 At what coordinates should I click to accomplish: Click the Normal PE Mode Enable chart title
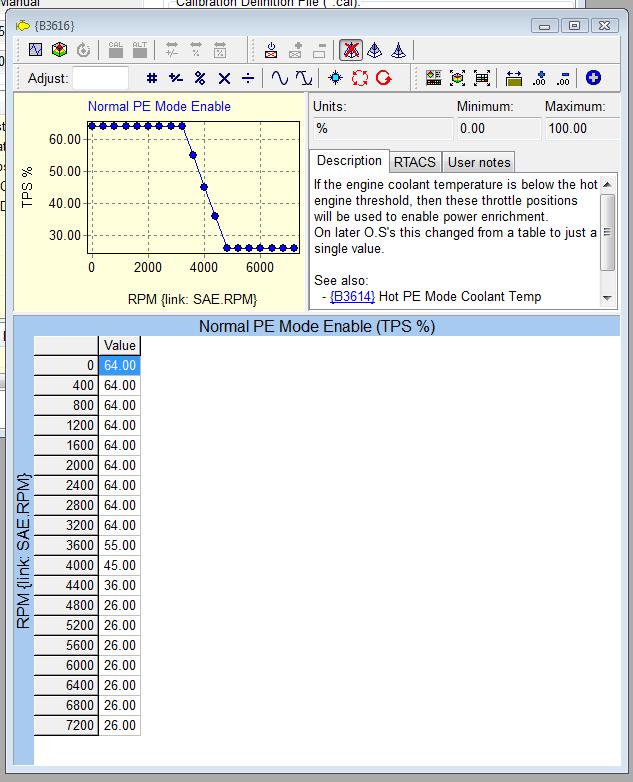(x=159, y=106)
